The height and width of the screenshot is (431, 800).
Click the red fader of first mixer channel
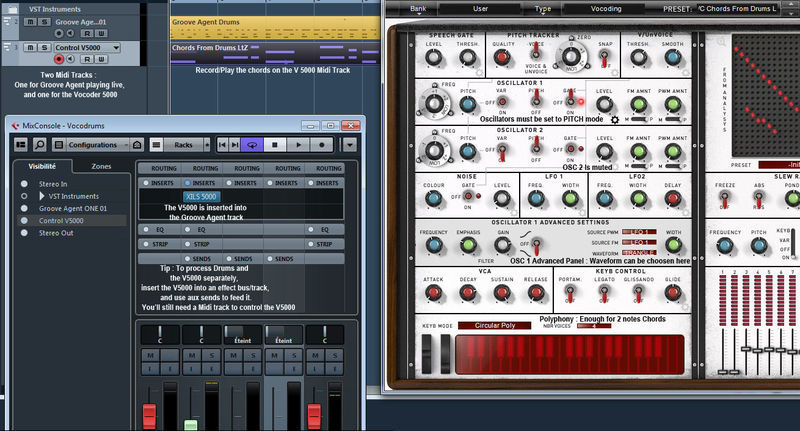click(x=149, y=416)
